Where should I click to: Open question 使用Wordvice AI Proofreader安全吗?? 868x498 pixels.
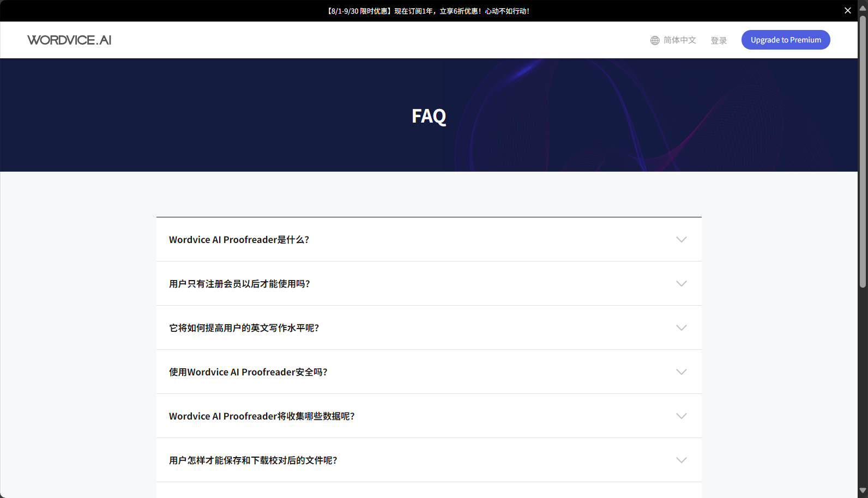[429, 372]
